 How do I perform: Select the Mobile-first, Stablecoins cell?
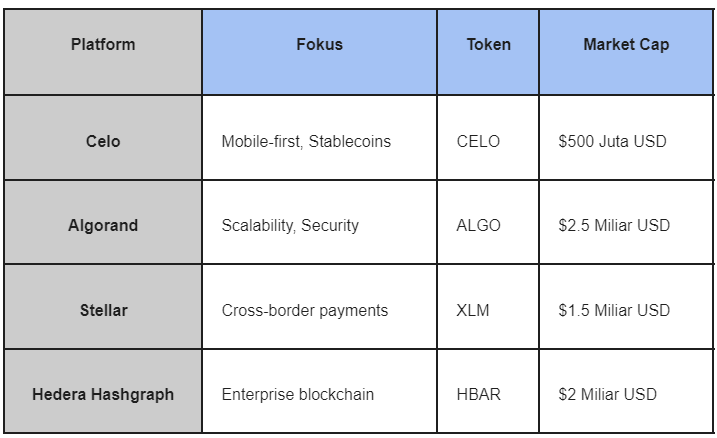[x=319, y=138]
